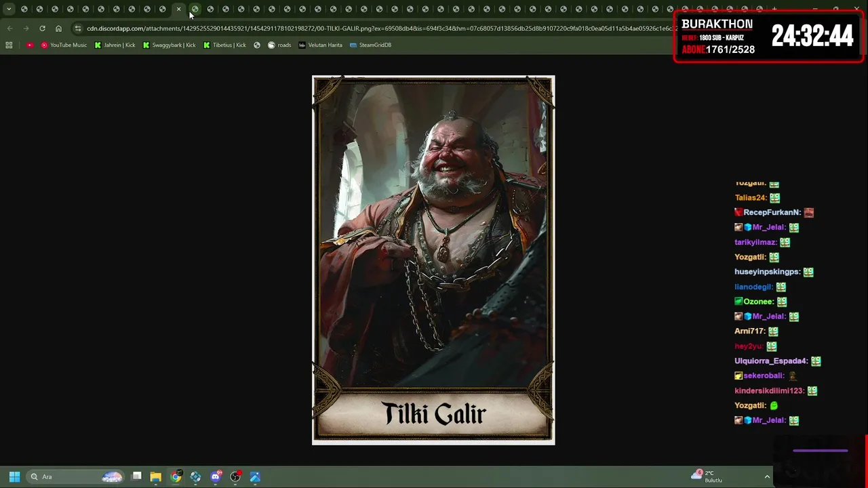The height and width of the screenshot is (488, 868).
Task: Select Arni717 in chat
Action: (749, 331)
